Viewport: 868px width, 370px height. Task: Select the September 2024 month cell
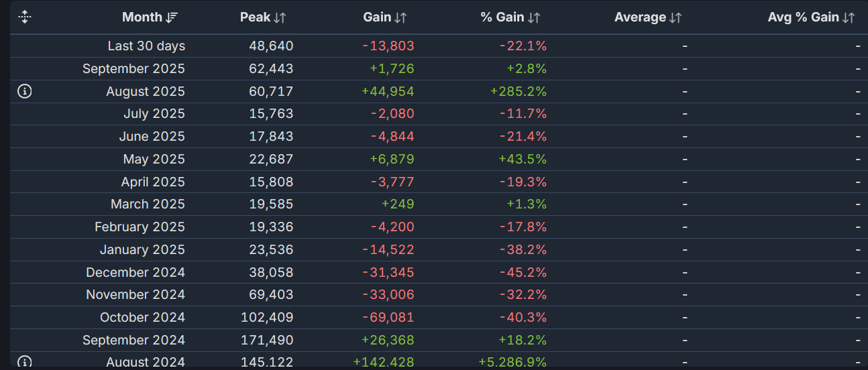(133, 341)
